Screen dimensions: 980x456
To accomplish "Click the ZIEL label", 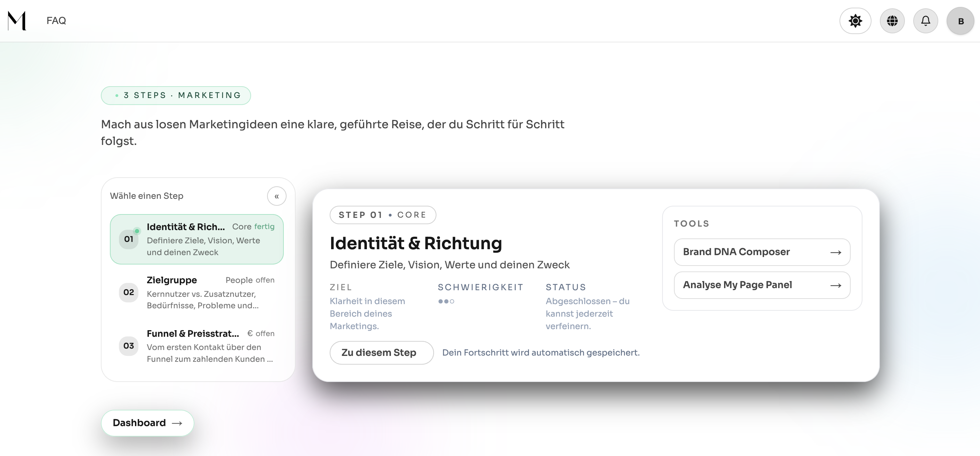I will point(341,287).
